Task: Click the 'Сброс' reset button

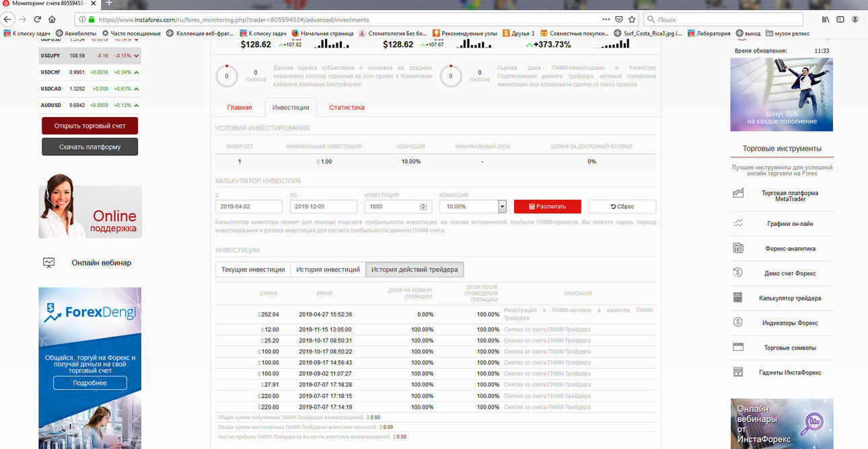Action: pyautogui.click(x=622, y=206)
